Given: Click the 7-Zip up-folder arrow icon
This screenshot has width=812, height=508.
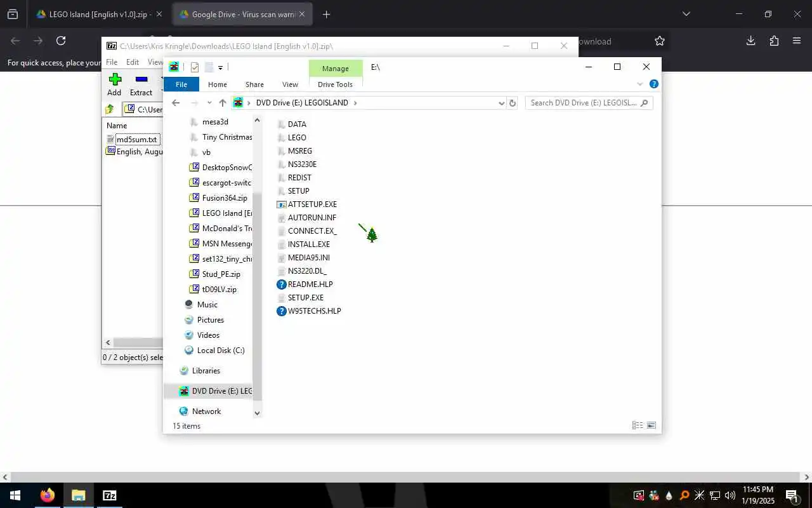Looking at the screenshot, I should pos(110,109).
